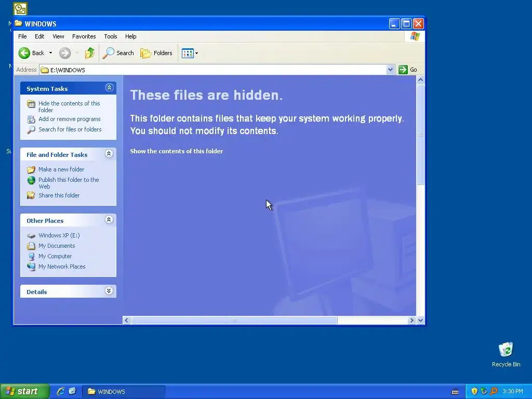Click the Add or remove programs icon
The height and width of the screenshot is (399, 532).
(x=31, y=119)
